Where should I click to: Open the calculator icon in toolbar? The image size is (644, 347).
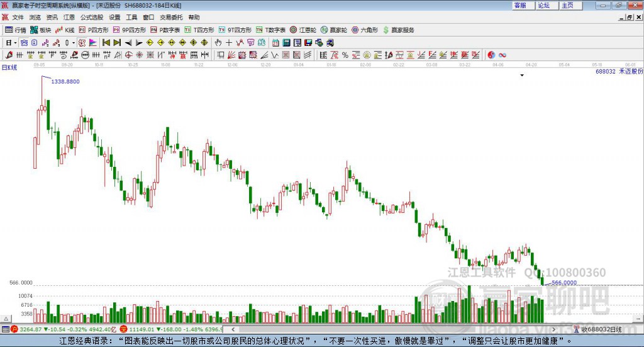(286, 43)
